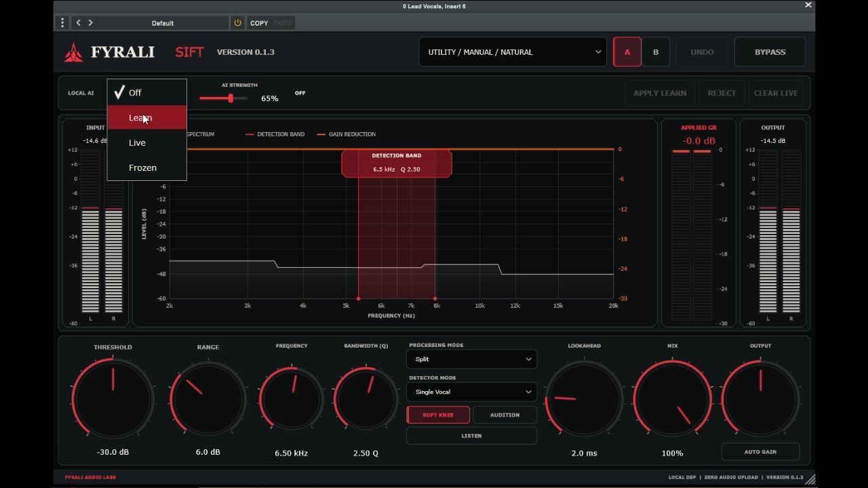This screenshot has width=868, height=488.
Task: Click the Applied GR -0.0 dB readout
Action: click(698, 141)
